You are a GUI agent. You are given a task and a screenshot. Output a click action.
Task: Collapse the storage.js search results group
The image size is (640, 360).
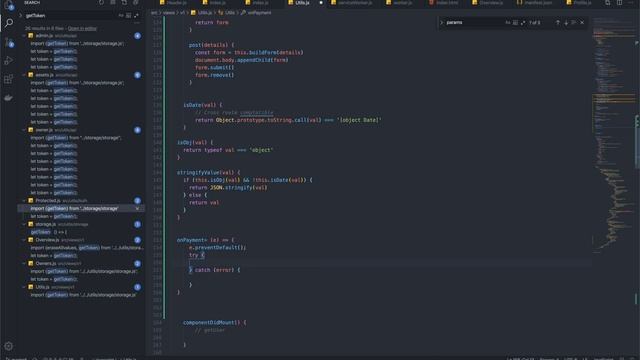pyautogui.click(x=24, y=224)
